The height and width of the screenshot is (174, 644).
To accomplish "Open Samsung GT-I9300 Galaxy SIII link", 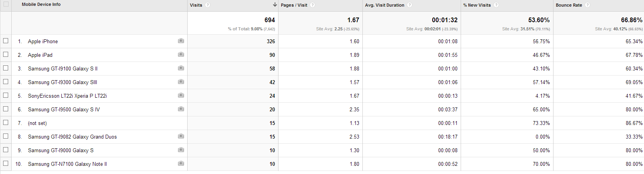I will point(63,82).
